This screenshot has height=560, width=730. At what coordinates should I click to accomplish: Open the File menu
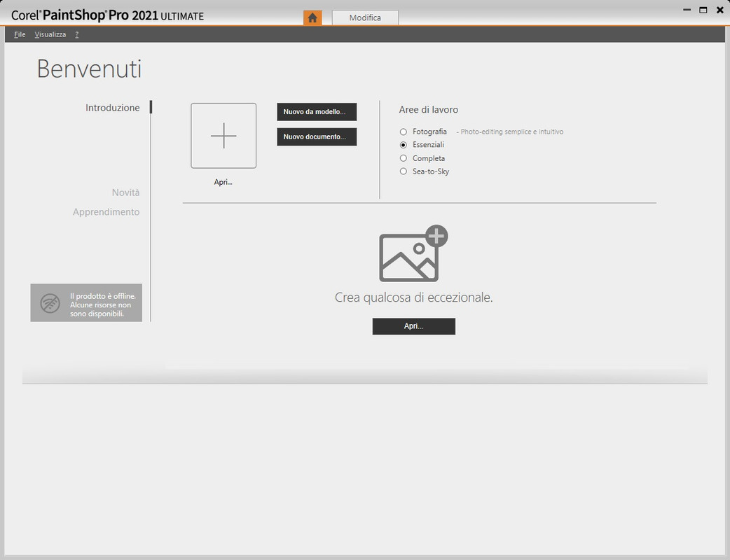point(20,34)
